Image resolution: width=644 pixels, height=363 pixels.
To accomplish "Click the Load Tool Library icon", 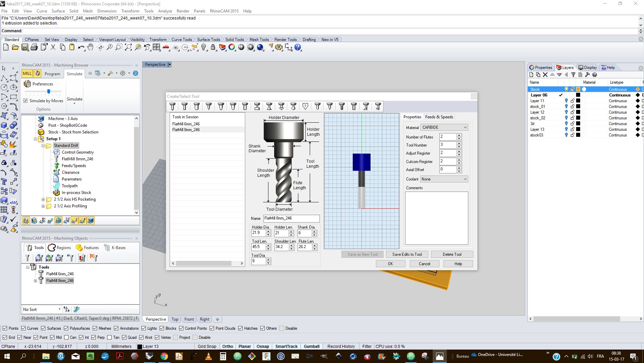I will pyautogui.click(x=39, y=258).
